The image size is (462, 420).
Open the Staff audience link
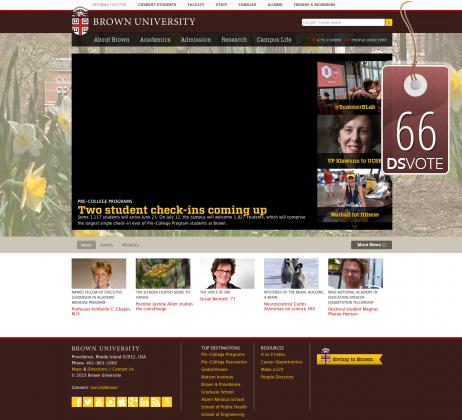[221, 5]
